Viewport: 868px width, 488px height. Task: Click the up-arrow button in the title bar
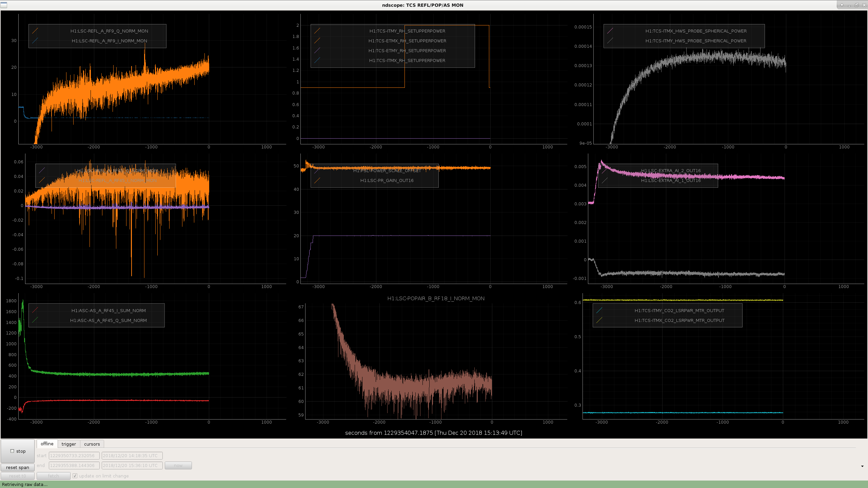click(x=842, y=5)
